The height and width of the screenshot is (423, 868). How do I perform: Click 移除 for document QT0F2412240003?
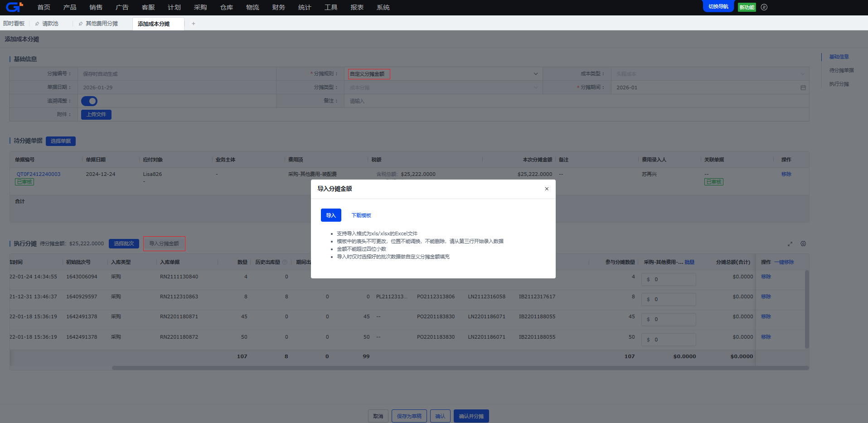coord(786,174)
